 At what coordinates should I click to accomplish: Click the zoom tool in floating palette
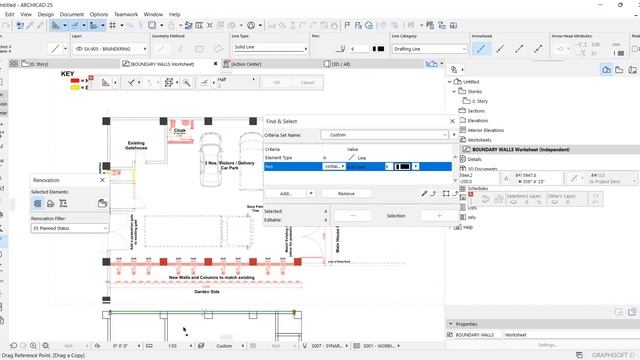(187, 83)
